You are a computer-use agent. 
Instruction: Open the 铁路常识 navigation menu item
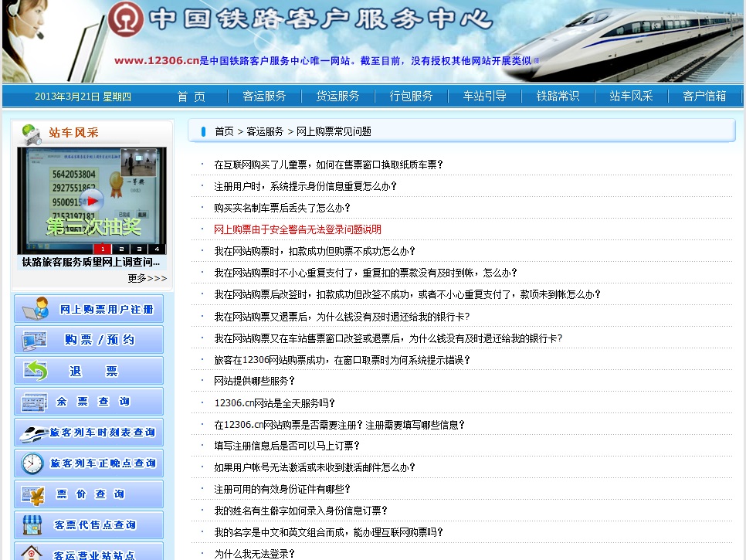(x=558, y=97)
